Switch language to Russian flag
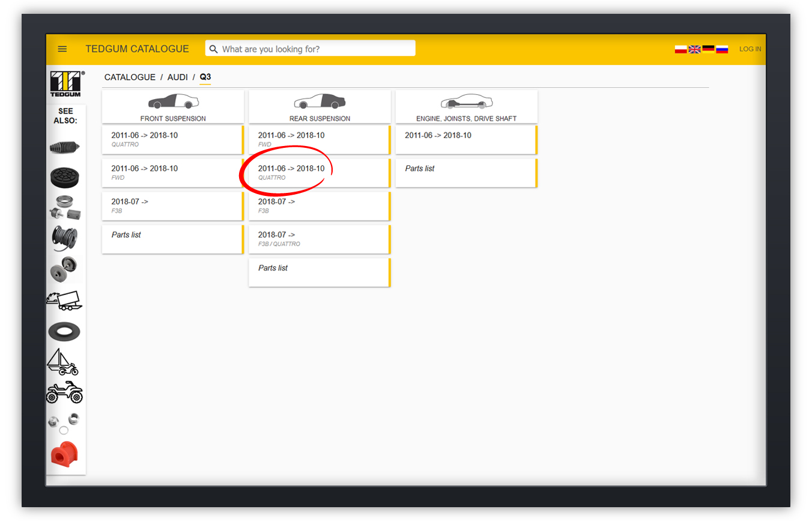Viewport: 812px width, 521px height. click(722, 49)
